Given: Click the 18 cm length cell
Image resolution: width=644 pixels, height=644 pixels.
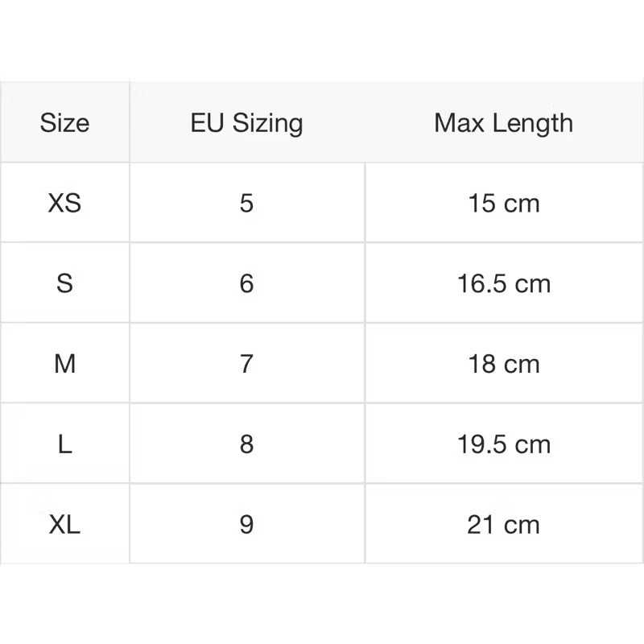Looking at the screenshot, I should coord(505,364).
